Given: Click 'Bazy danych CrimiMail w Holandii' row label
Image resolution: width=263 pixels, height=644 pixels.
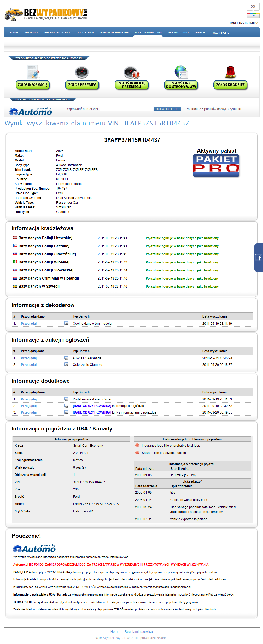Looking at the screenshot, I should coord(49,278).
